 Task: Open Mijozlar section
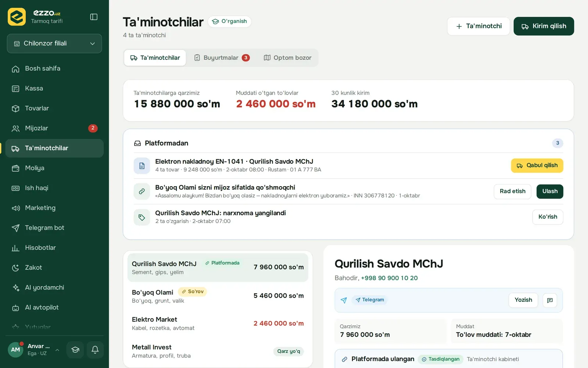(54, 128)
